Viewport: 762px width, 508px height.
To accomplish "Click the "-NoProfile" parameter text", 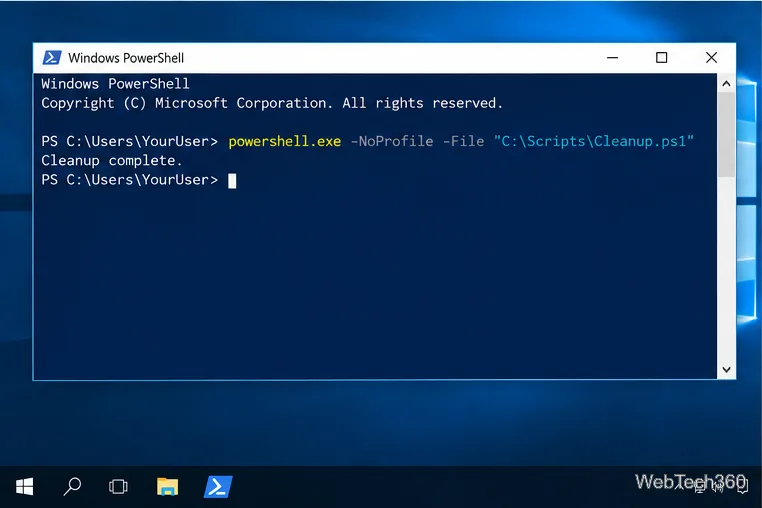I will (392, 141).
